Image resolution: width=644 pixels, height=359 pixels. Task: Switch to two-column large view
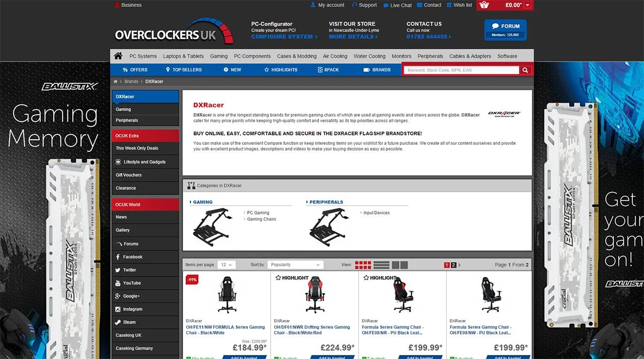[x=400, y=265]
